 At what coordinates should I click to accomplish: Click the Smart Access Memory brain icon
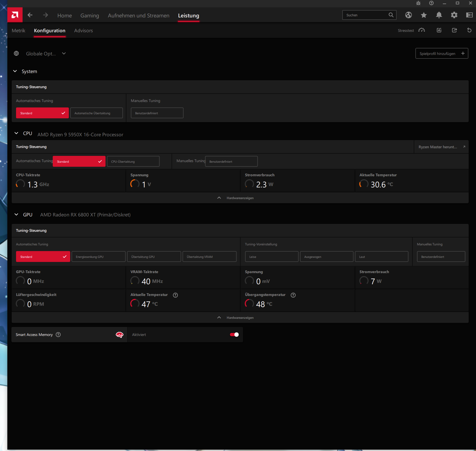[120, 335]
